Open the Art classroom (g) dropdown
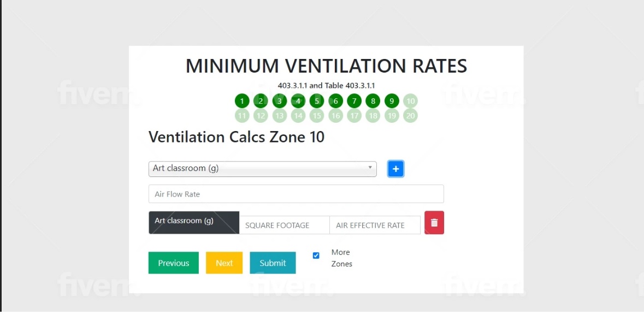This screenshot has height=315, width=644. (262, 169)
